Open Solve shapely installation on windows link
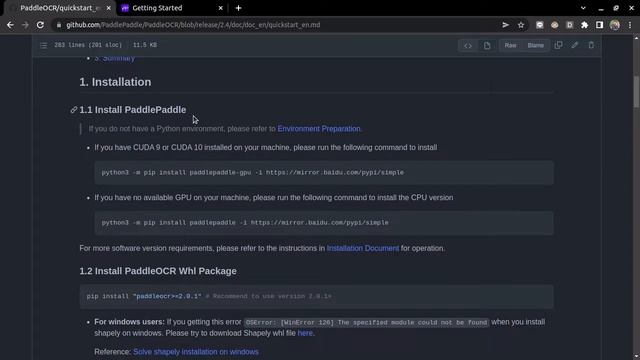 point(196,352)
